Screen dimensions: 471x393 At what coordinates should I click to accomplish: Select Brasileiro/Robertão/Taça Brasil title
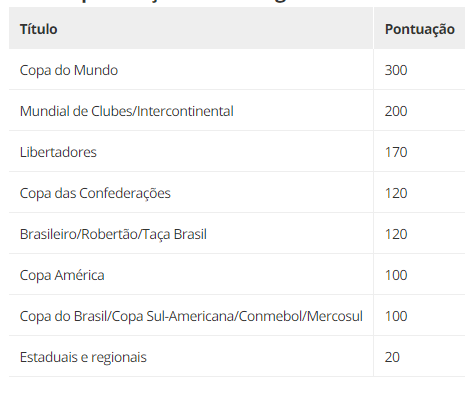113,234
